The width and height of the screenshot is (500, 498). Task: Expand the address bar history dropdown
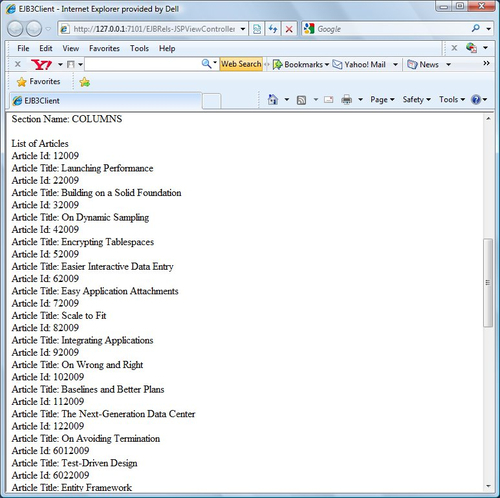coord(243,29)
